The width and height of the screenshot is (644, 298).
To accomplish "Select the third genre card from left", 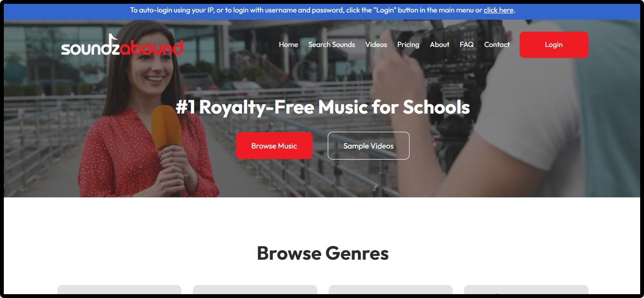I will pyautogui.click(x=390, y=289).
